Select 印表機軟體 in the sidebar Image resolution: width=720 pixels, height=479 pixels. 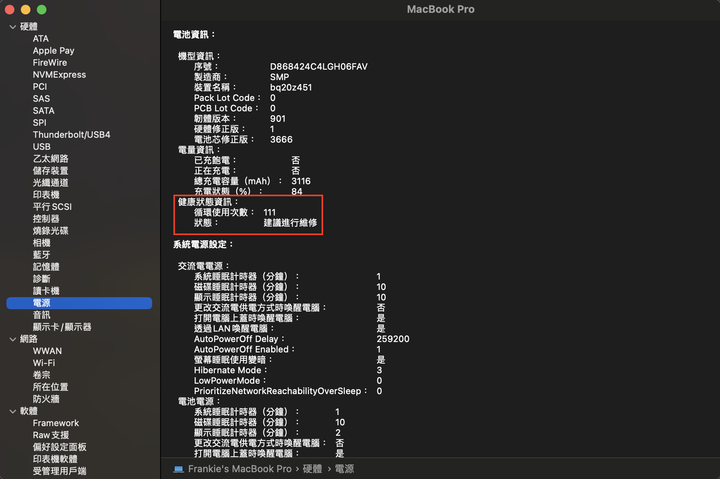[x=55, y=459]
